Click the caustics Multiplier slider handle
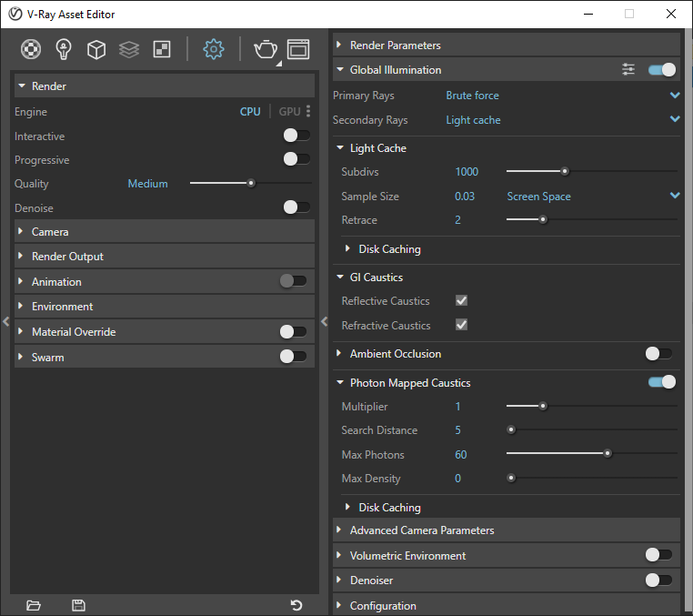 pos(543,406)
